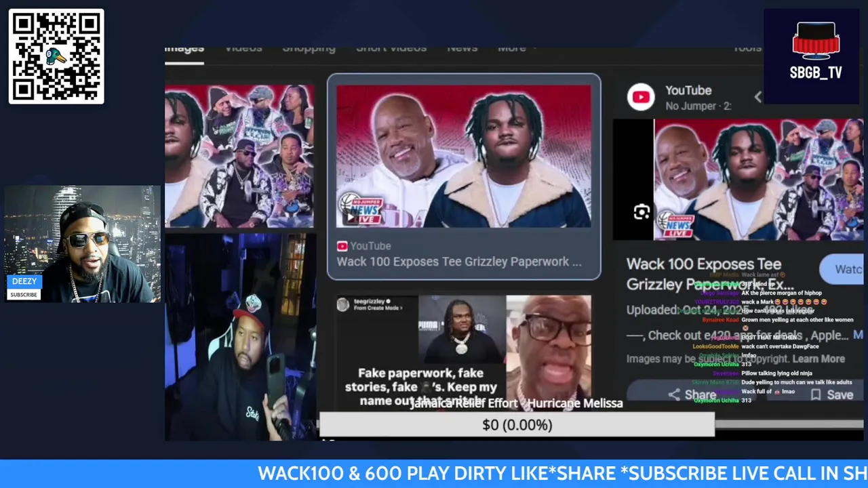Switch to the Shopping tab

coord(309,49)
